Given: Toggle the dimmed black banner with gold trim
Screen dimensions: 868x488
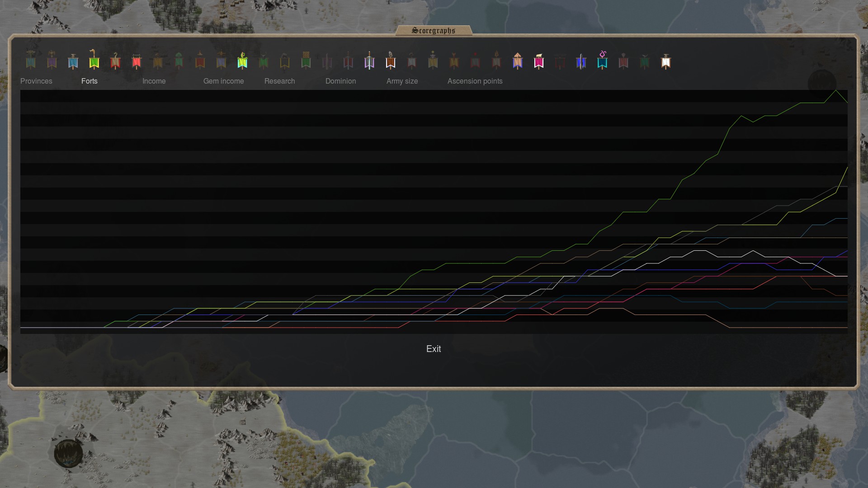Looking at the screenshot, I should coord(285,61).
